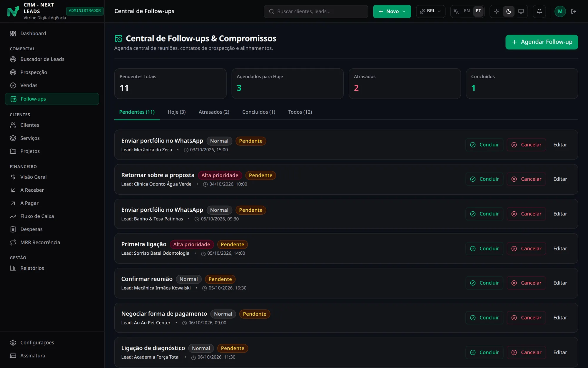The width and height of the screenshot is (588, 368).
Task: Cancelar the Confirmar reunião follow-up
Action: [526, 283]
